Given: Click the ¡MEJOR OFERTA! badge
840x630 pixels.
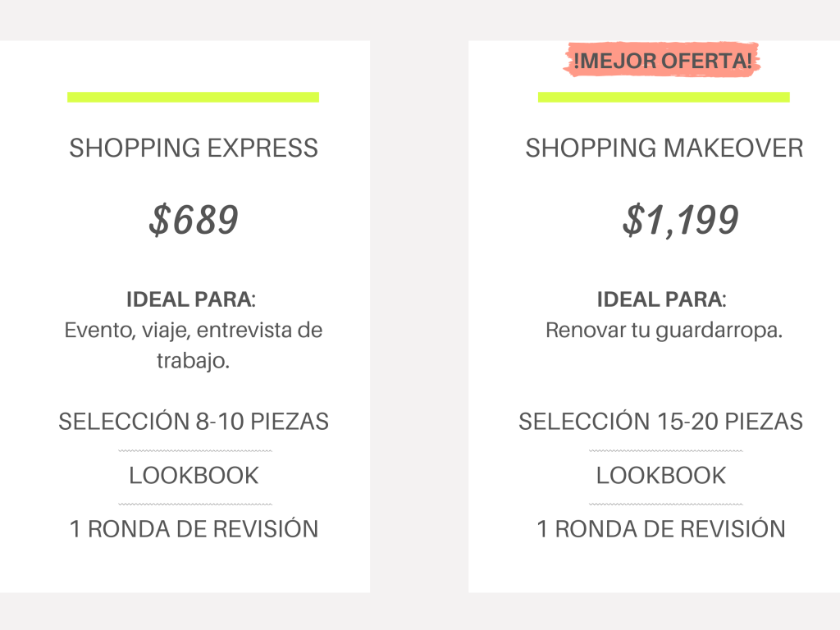Looking at the screenshot, I should [663, 62].
